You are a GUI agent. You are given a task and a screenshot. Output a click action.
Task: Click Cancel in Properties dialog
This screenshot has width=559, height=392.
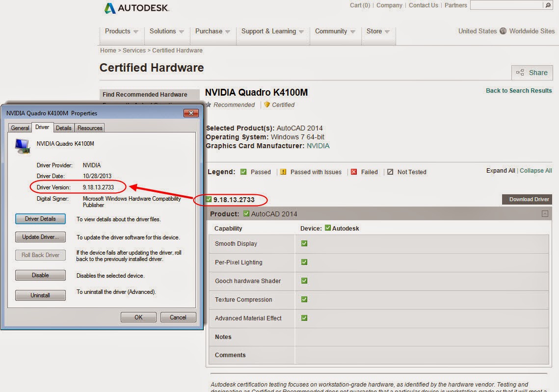click(178, 317)
